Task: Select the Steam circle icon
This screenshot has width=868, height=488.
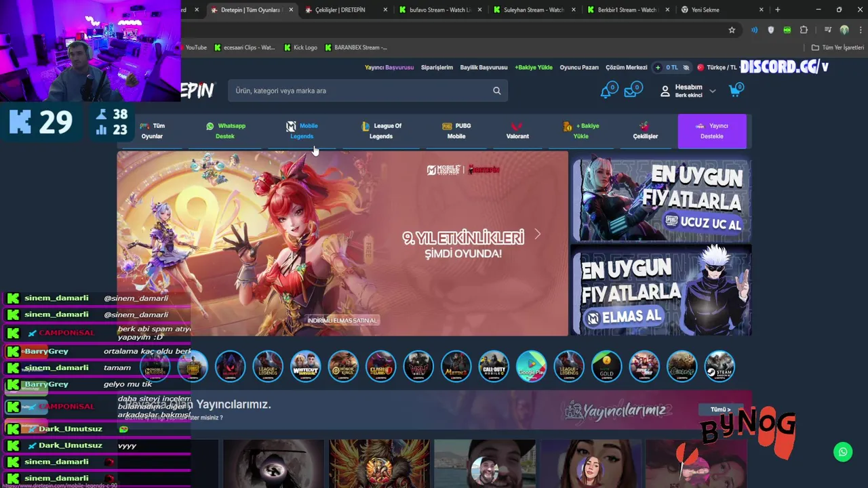Action: 719,366
